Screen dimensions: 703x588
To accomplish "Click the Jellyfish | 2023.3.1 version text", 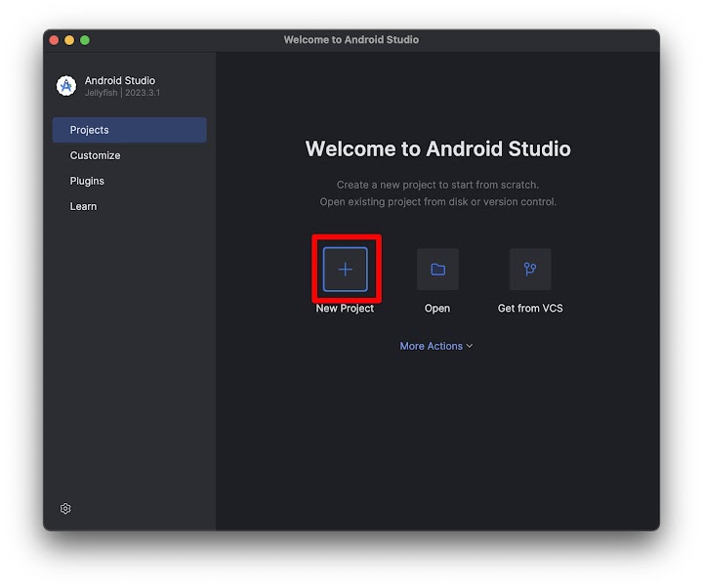I will coord(122,93).
